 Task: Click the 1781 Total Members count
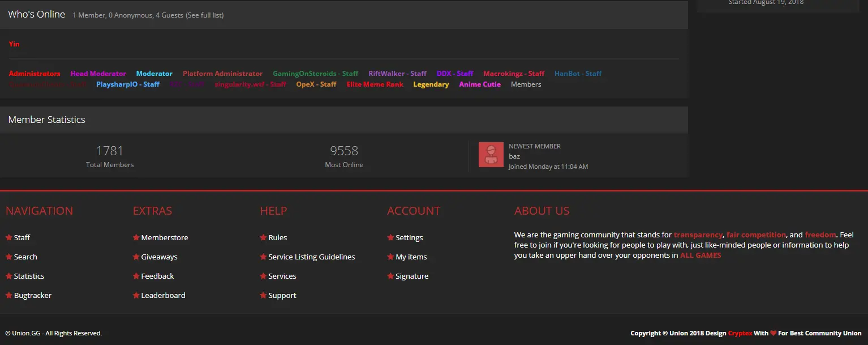(110, 151)
